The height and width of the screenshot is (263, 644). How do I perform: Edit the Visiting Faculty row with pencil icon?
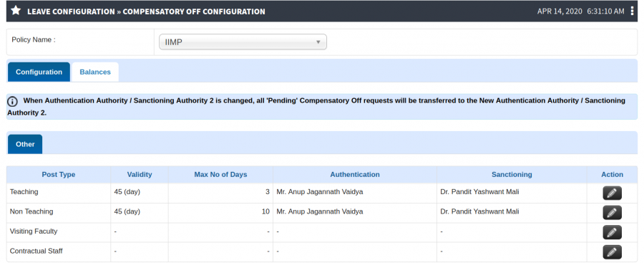tap(612, 232)
